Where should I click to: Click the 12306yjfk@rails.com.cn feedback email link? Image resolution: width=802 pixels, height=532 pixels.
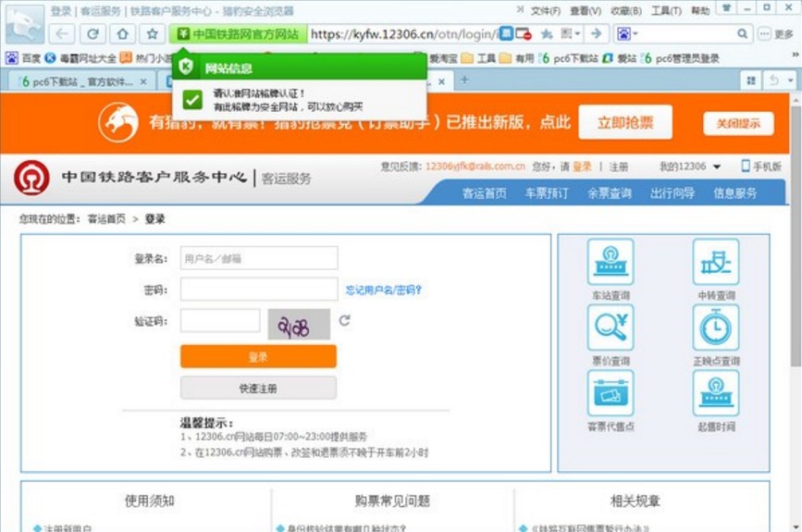[475, 167]
